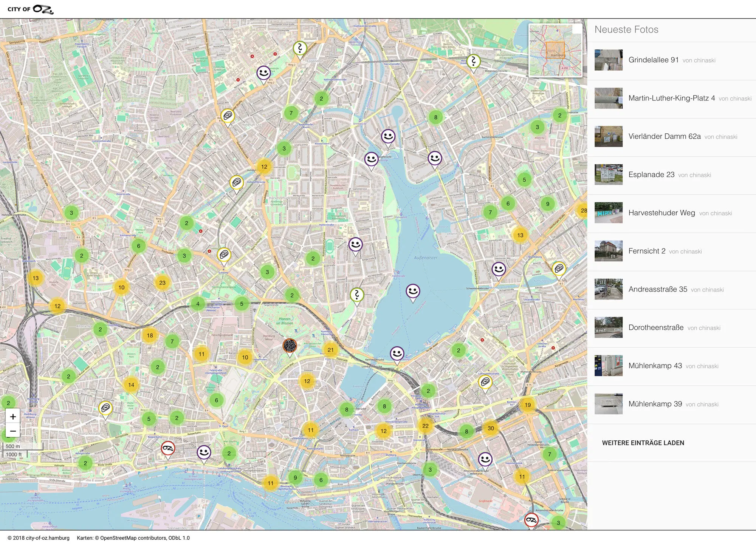Open the Martin-Luther-King-Platz 4 entry
Viewport: 756px width, 548px height.
pos(671,98)
